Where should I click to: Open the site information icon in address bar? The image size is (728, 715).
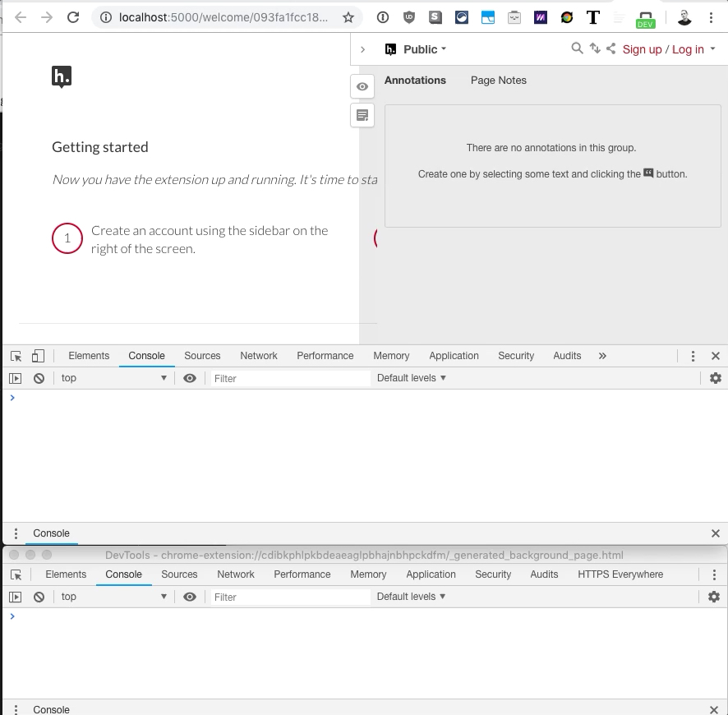click(106, 17)
